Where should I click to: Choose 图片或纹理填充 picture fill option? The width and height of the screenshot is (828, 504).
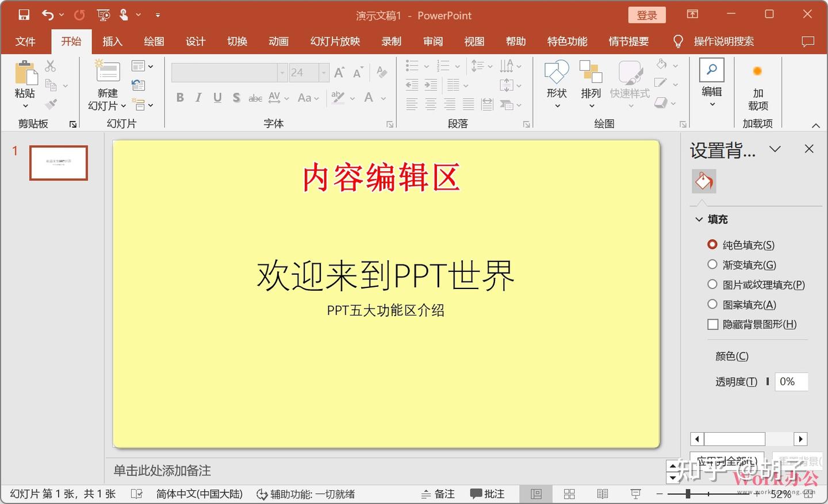click(x=712, y=284)
